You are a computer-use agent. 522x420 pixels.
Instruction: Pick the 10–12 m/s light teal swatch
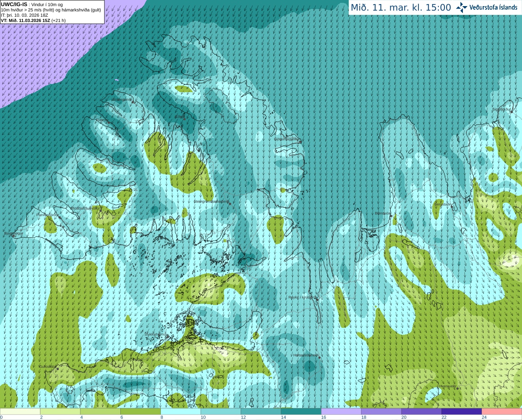(221, 411)
